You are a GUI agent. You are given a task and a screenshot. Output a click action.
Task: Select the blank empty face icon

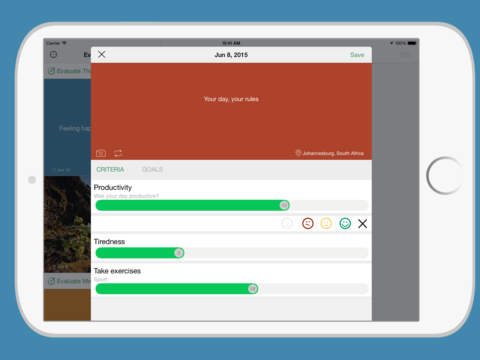[x=287, y=223]
